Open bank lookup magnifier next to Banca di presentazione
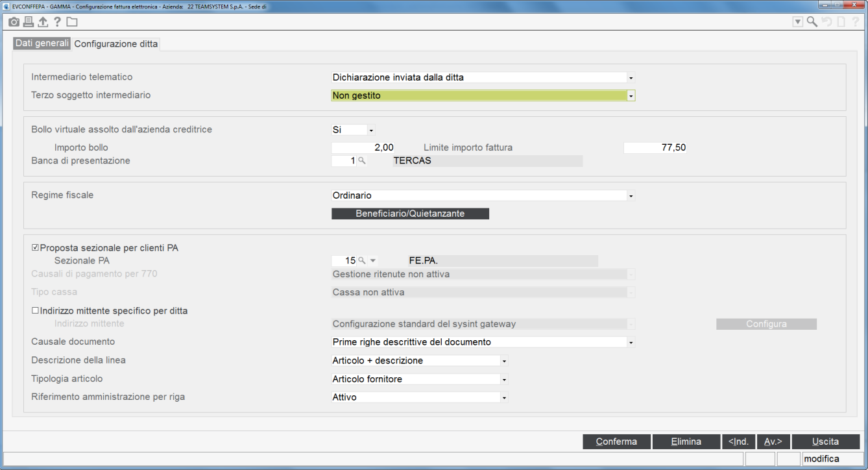 362,160
